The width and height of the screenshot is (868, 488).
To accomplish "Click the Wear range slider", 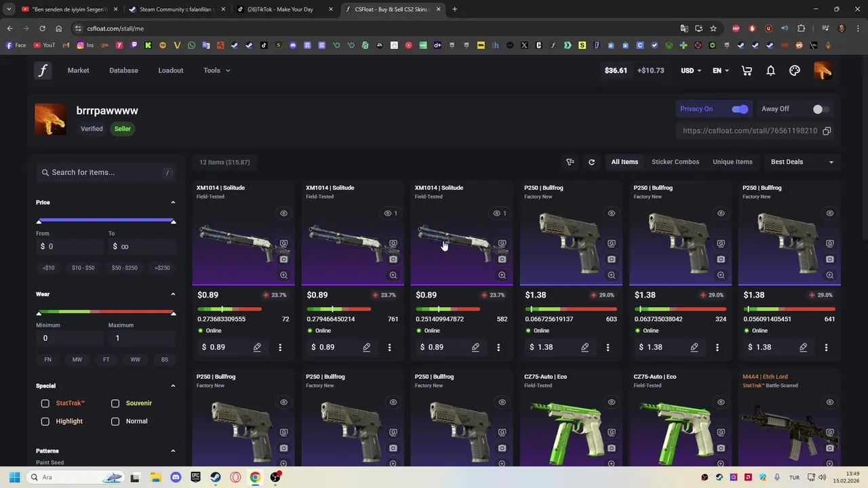I will (x=106, y=312).
